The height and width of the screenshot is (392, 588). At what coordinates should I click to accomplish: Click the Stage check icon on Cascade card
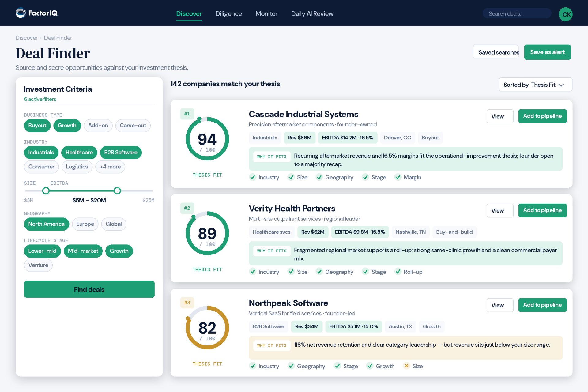click(x=365, y=177)
